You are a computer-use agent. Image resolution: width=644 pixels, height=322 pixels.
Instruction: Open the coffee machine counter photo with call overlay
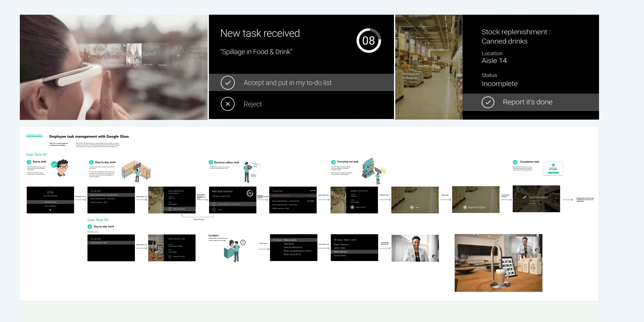coord(498,263)
